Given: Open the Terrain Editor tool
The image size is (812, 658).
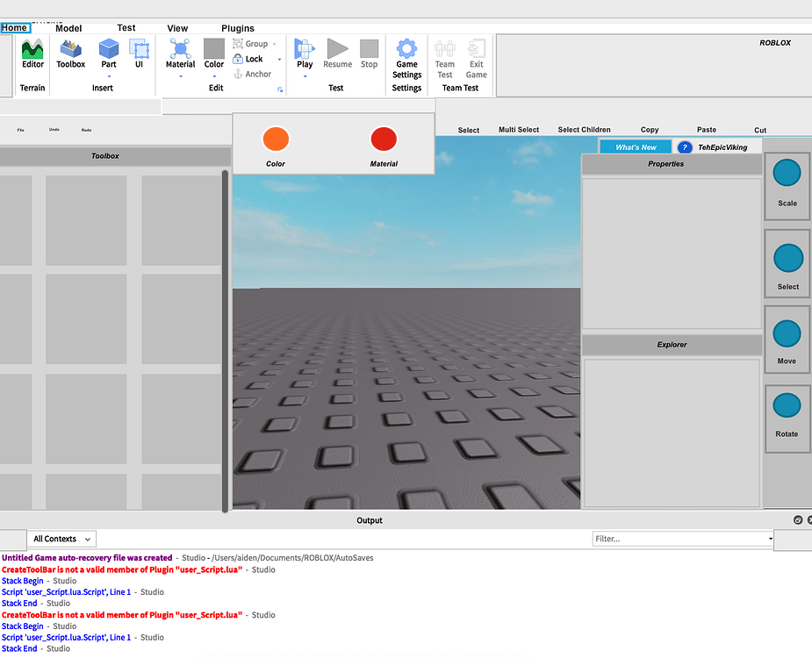Looking at the screenshot, I should coord(32,54).
